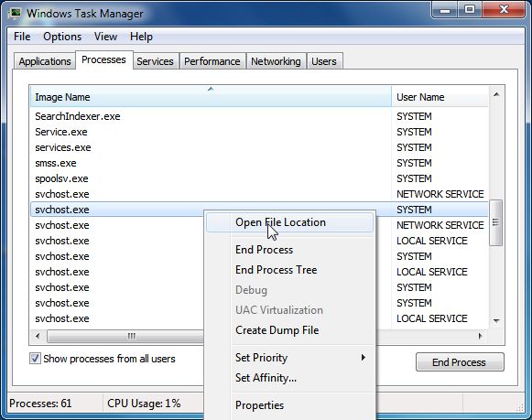Switch to the Performance tab
532x420 pixels.
click(212, 61)
